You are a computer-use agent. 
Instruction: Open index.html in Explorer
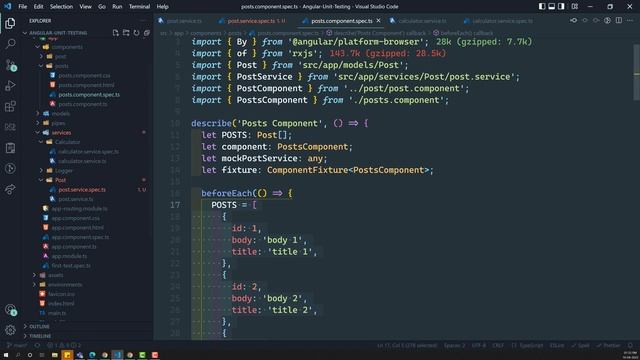click(61, 304)
